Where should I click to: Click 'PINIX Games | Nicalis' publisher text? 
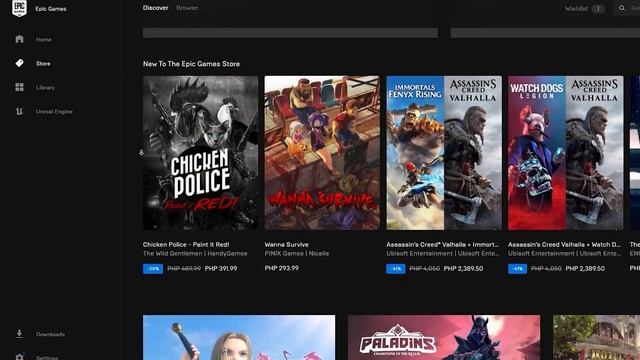296,253
